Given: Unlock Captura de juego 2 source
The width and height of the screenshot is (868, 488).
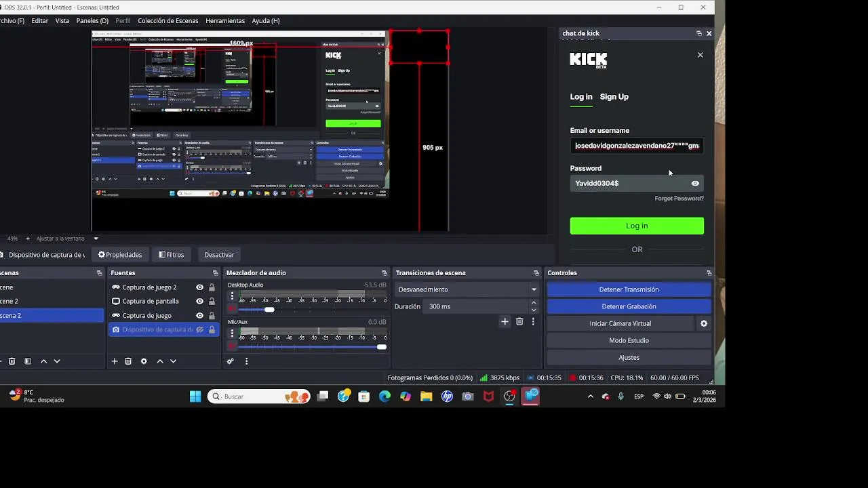Looking at the screenshot, I should click(x=212, y=287).
